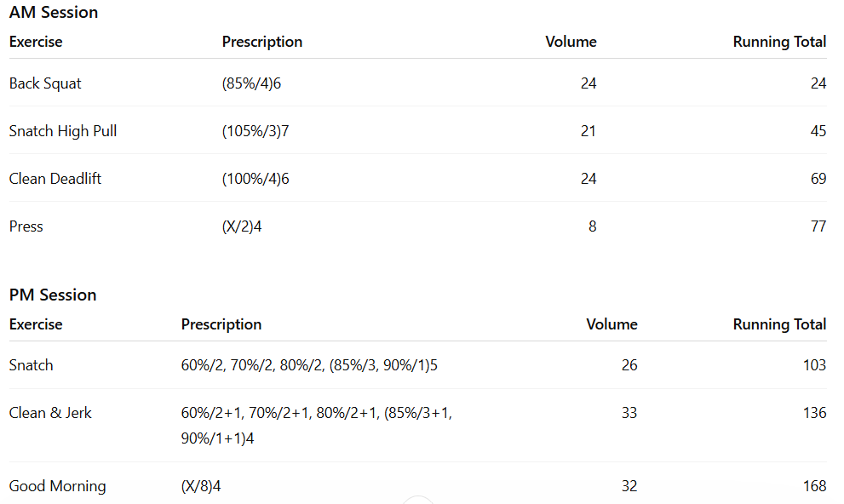The image size is (844, 504).
Task: Click the AM Session heading
Action: tap(54, 13)
